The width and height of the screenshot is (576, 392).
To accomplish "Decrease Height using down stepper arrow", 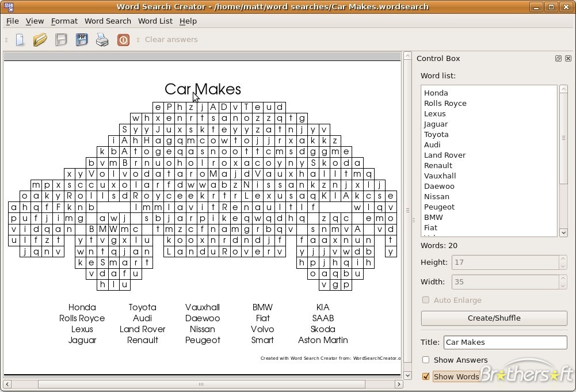I will coord(563,266).
